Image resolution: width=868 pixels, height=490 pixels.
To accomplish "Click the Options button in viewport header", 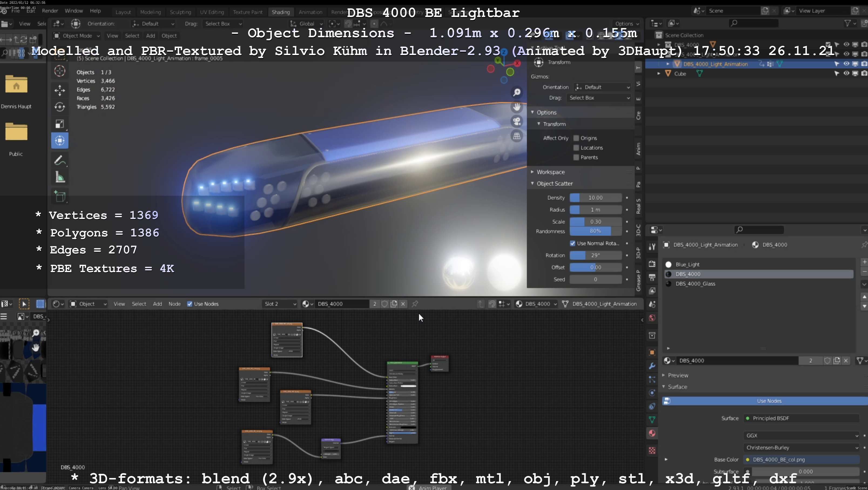I will point(627,23).
